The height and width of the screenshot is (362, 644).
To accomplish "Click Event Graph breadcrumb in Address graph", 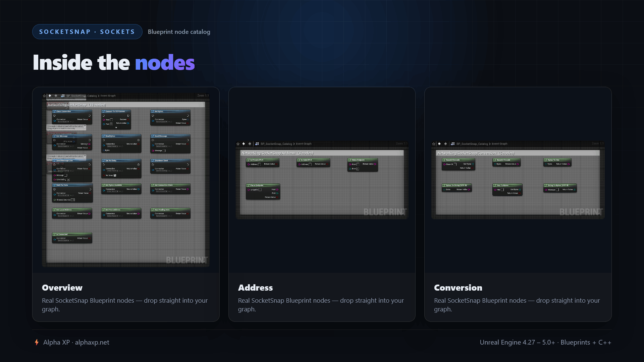I will [x=304, y=144].
